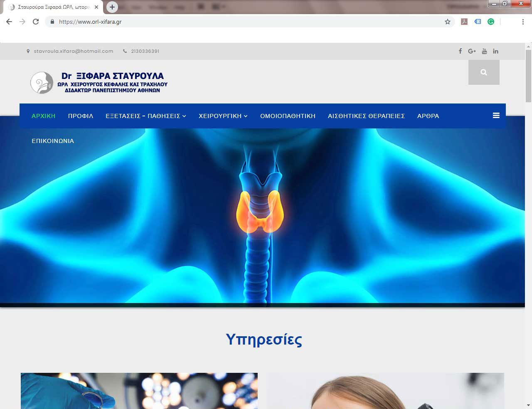Select the Σταυρούρα Ξιφαρά browser tab
532x409 pixels.
pos(53,7)
